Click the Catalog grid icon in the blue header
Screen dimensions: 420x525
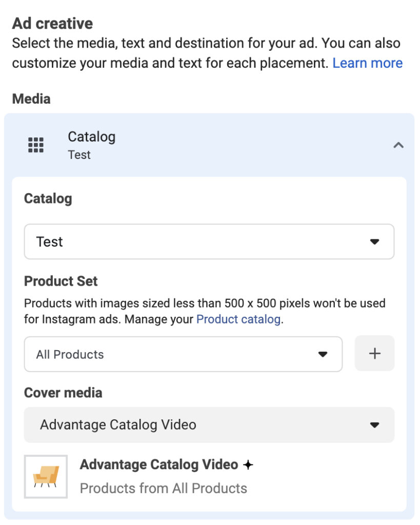pos(35,145)
